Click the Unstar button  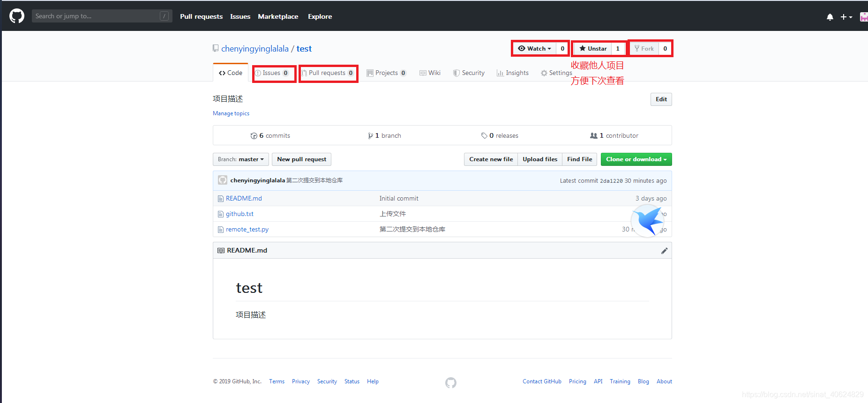[593, 48]
